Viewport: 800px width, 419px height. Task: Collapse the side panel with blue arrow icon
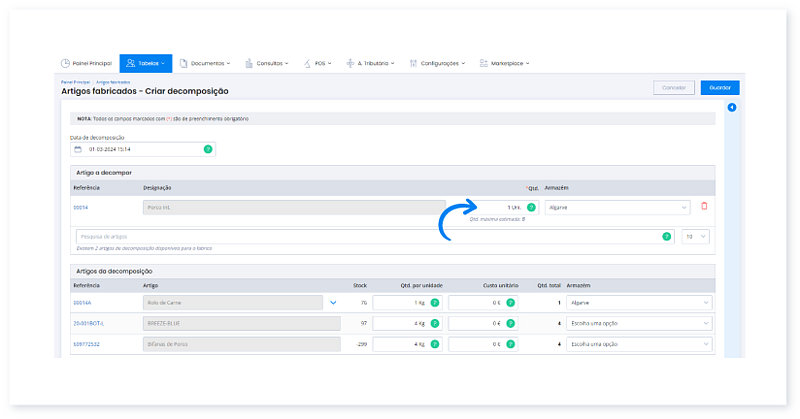tap(731, 108)
